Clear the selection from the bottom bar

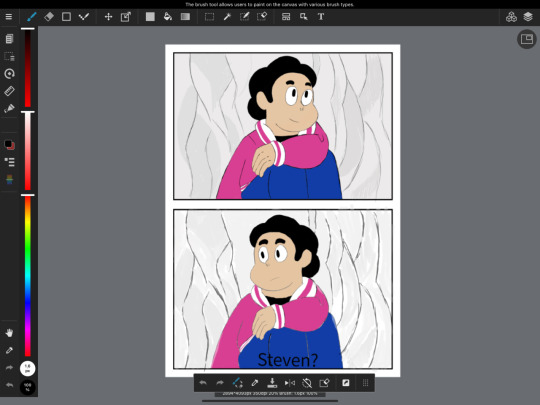[324, 383]
